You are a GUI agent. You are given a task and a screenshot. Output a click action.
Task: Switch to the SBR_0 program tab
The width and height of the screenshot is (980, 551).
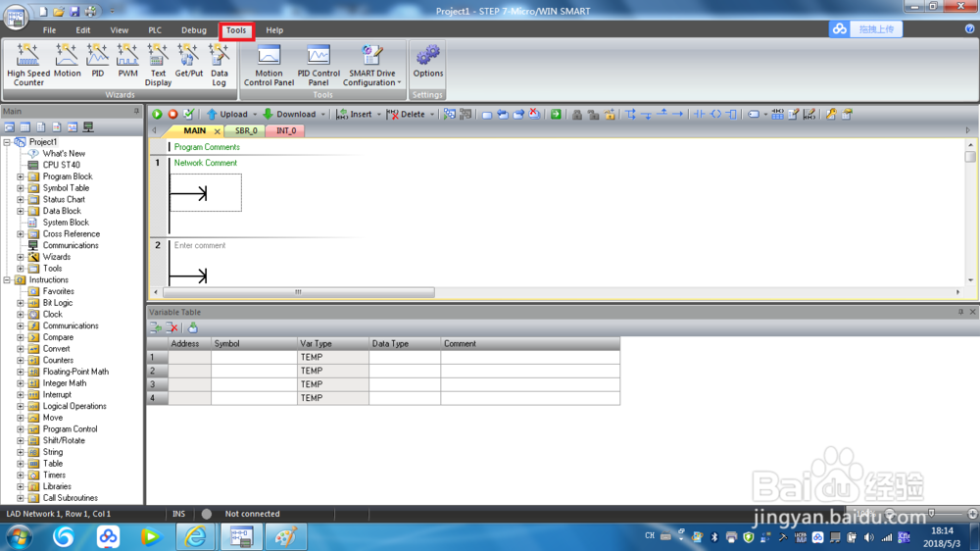246,130
